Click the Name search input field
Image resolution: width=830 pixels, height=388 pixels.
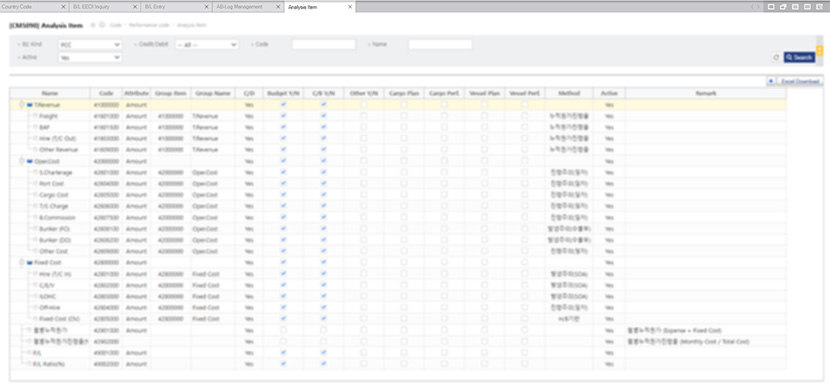tap(440, 44)
